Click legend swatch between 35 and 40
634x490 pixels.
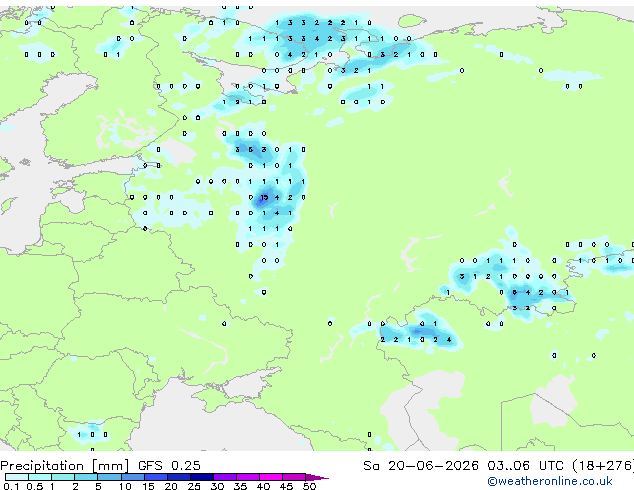click(248, 477)
